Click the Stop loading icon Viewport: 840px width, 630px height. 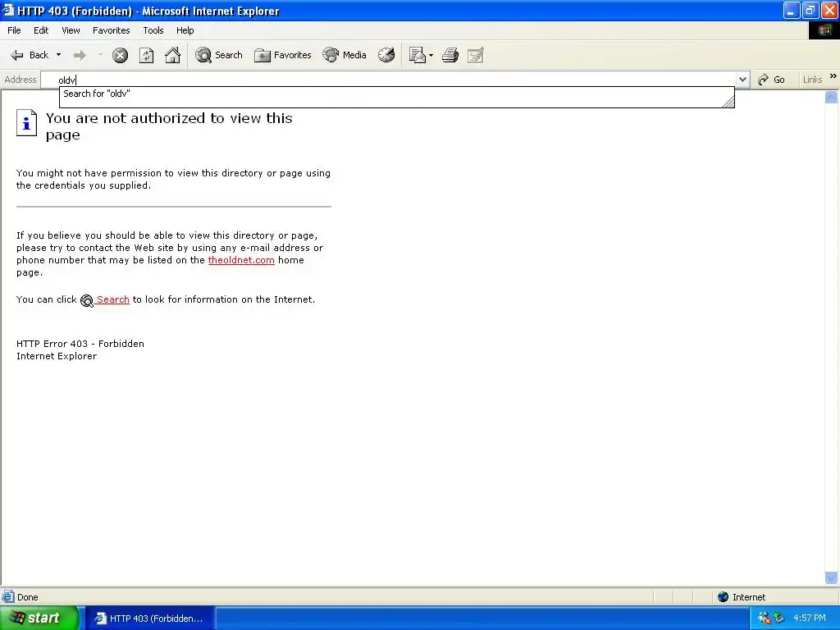[x=120, y=55]
